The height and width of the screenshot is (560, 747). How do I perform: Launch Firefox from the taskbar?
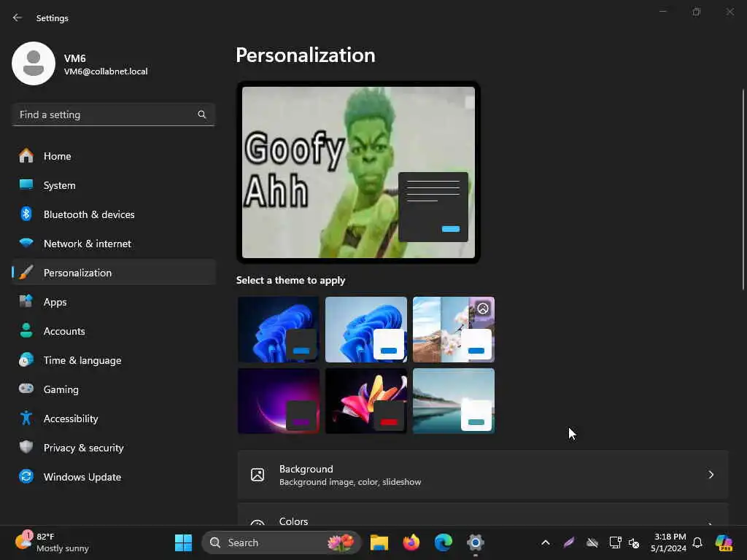[411, 542]
